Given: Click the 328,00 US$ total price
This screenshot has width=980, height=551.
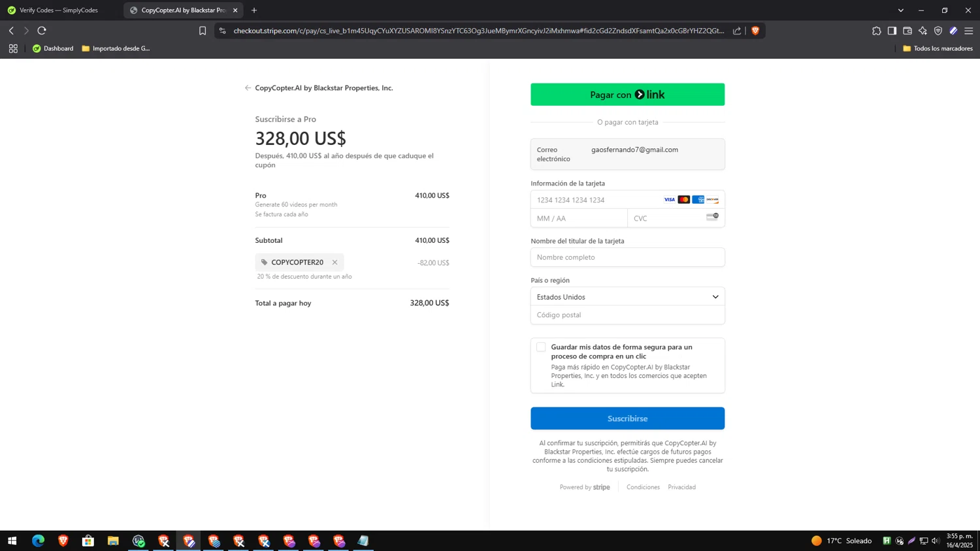Looking at the screenshot, I should coord(301,138).
